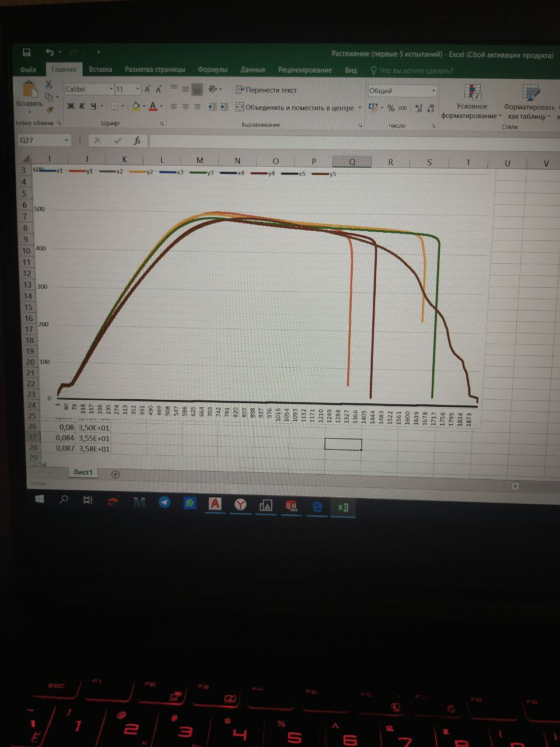Center text horizontally
This screenshot has height=747, width=560.
185,107
